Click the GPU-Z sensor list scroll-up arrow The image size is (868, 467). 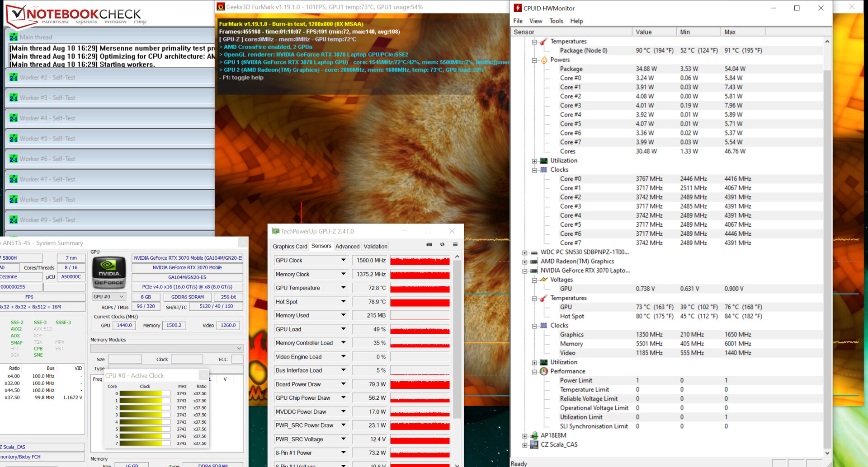[x=457, y=257]
